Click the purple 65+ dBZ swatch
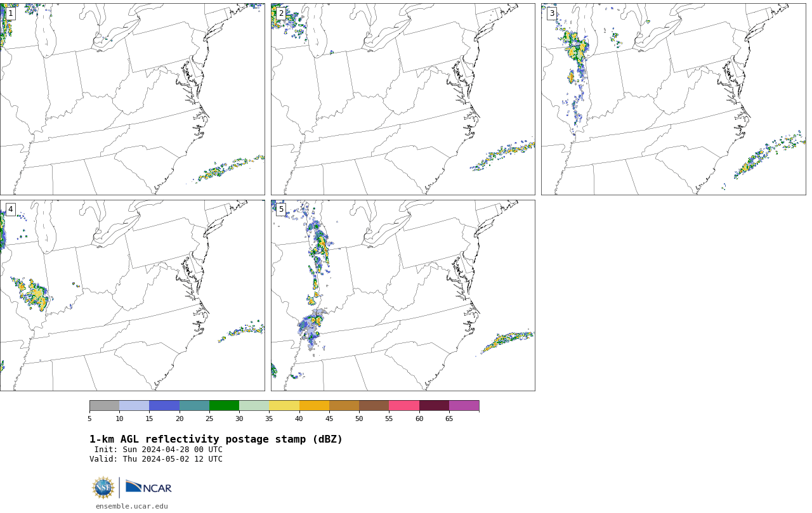The height and width of the screenshot is (513, 812). coord(464,406)
